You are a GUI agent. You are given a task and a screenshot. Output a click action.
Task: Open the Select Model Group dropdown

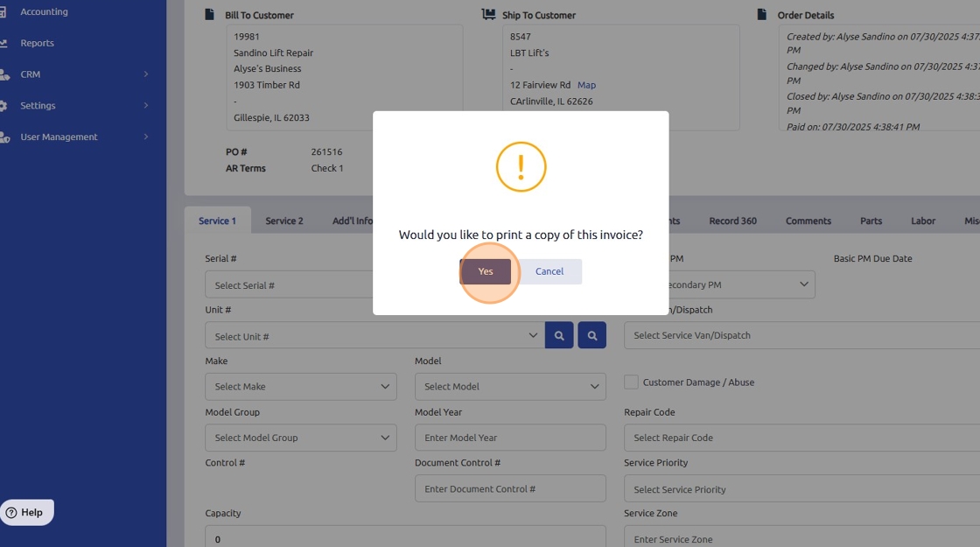301,438
